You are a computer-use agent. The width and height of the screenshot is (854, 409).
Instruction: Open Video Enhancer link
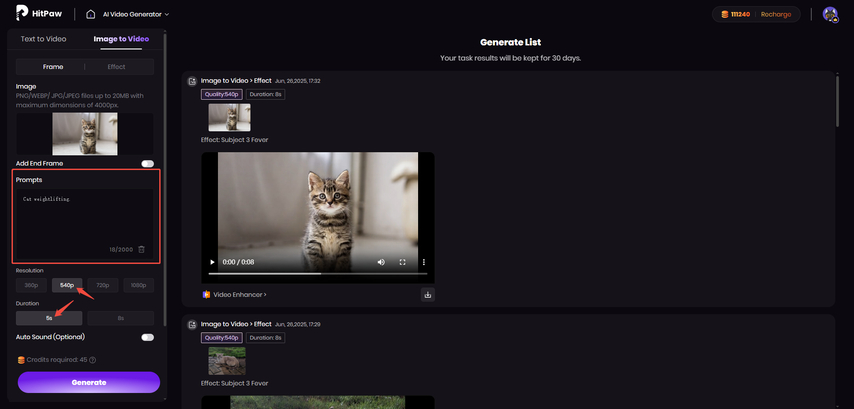click(240, 295)
